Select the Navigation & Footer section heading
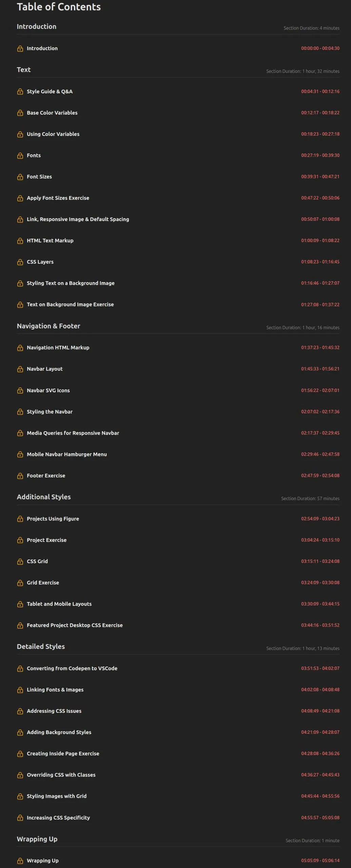Screen dimensions: 351x868 (48, 326)
